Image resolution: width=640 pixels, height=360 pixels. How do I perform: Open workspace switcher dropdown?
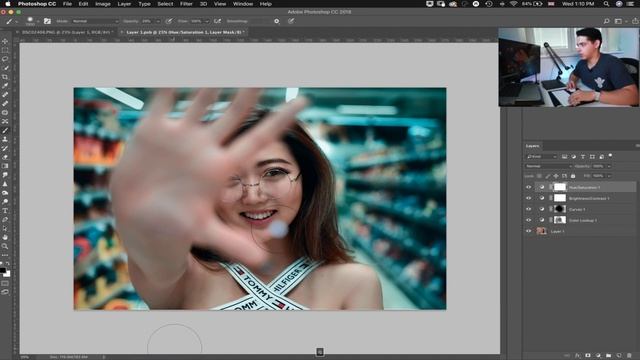point(620,21)
